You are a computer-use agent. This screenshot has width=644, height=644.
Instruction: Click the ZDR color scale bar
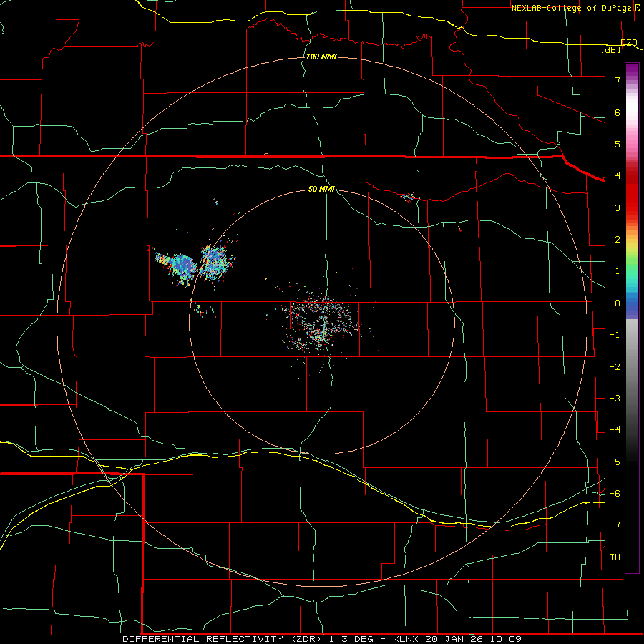[x=632, y=318]
